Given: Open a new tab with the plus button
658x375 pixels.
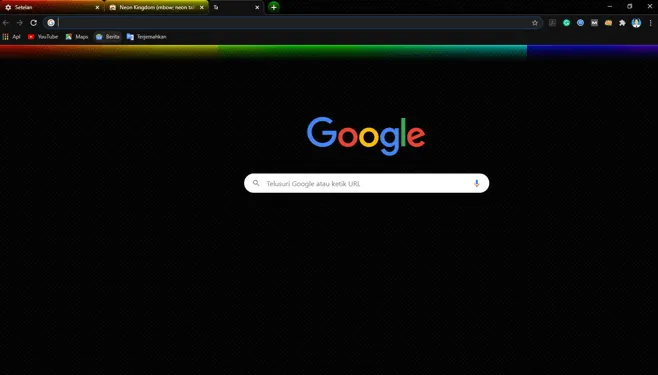Looking at the screenshot, I should tap(274, 7).
